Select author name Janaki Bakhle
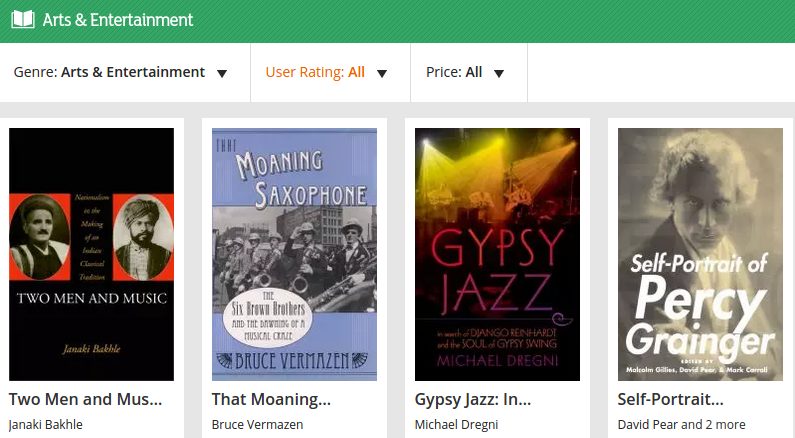795x438 pixels. tap(46, 424)
